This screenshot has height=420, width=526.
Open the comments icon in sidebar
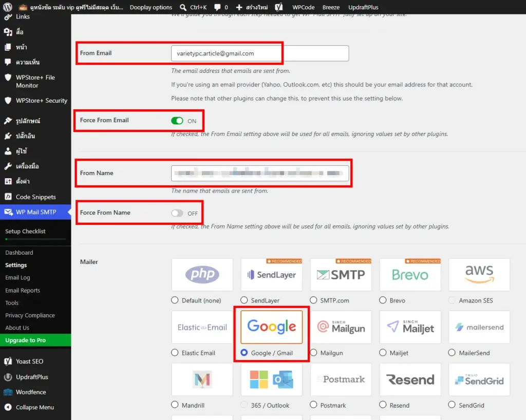tap(8, 62)
